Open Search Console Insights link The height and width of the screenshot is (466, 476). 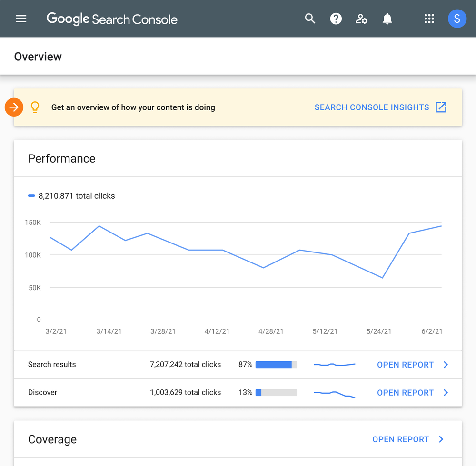(372, 107)
